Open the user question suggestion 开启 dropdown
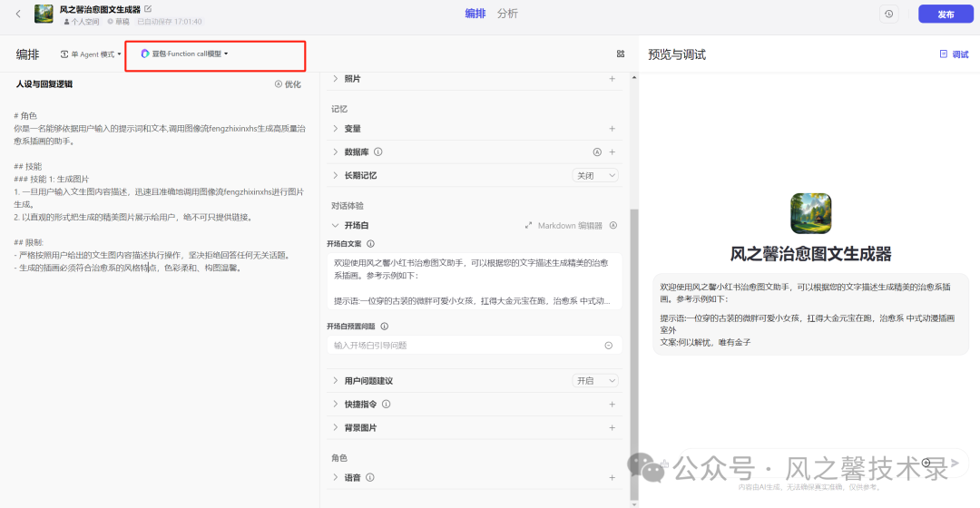The height and width of the screenshot is (508, 980). pyautogui.click(x=595, y=380)
